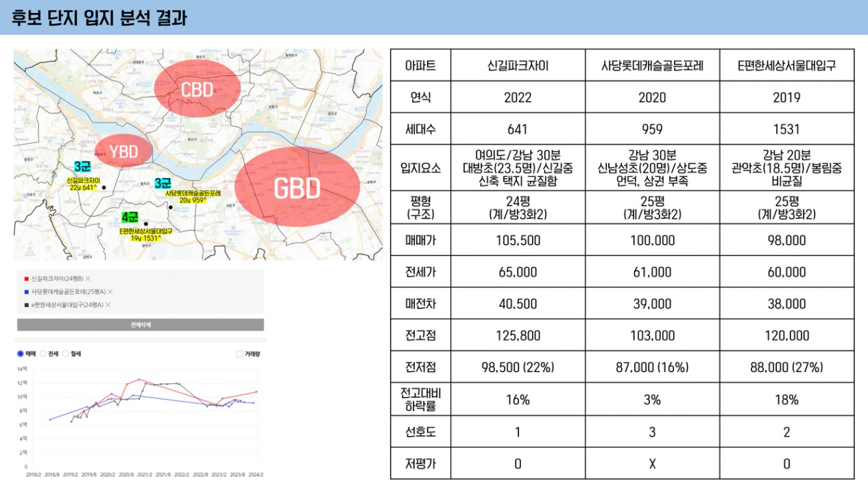Click the black swatch for e편한세상서울대입구
Screen dimensions: 868x488
point(26,304)
